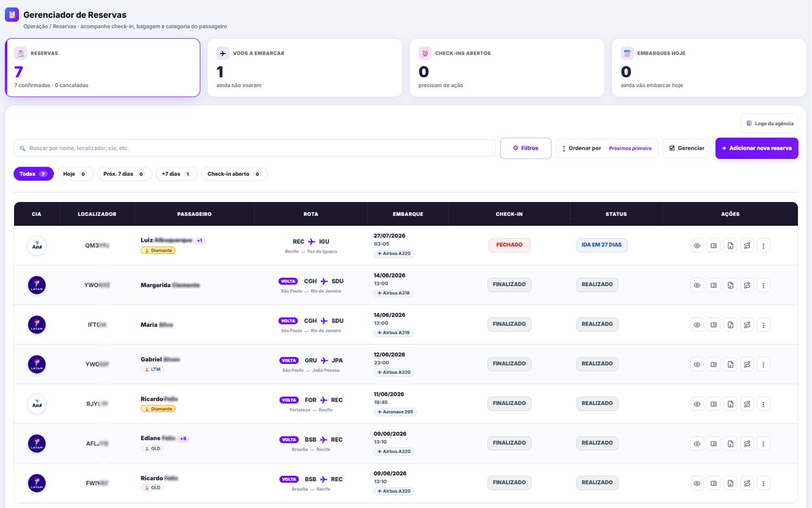The height and width of the screenshot is (508, 812).
Task: Click the Aeronave 295 aircraft tag
Action: click(395, 412)
